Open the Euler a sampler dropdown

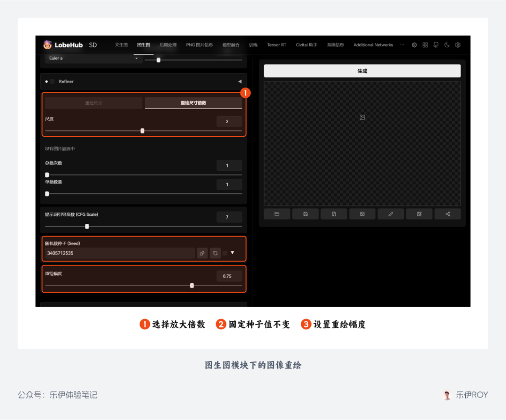94,59
